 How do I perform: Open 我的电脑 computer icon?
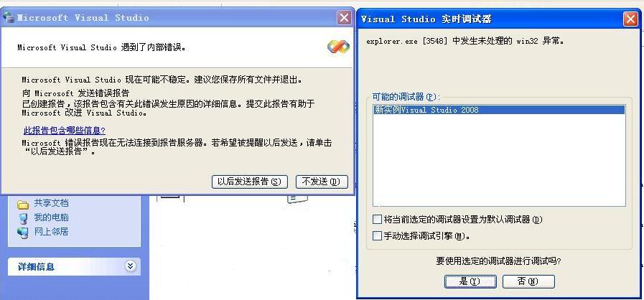22,218
